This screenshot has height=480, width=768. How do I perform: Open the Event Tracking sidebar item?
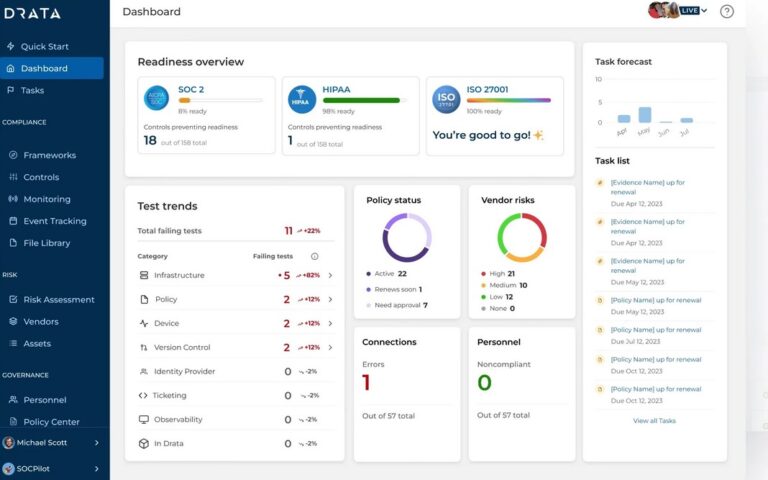[x=54, y=221]
